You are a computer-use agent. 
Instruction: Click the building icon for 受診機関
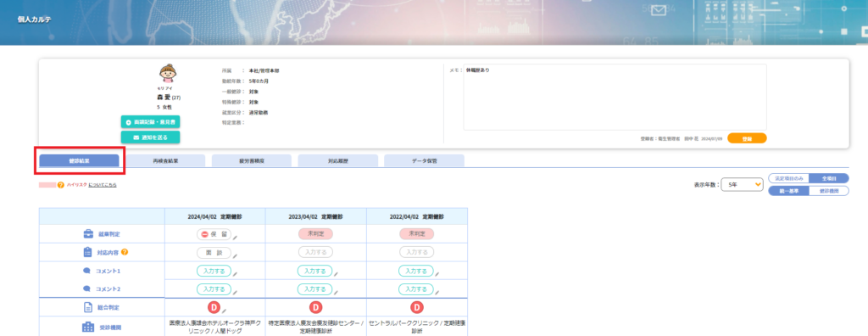coord(88,328)
